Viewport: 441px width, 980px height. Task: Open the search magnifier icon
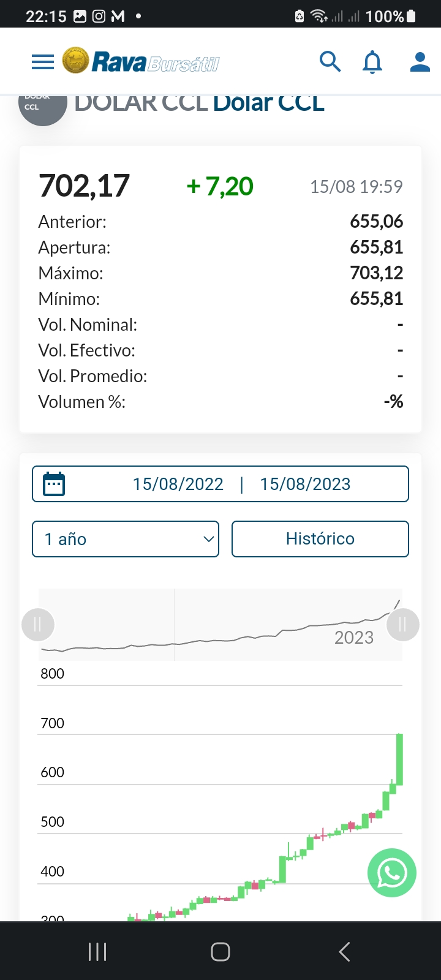330,62
